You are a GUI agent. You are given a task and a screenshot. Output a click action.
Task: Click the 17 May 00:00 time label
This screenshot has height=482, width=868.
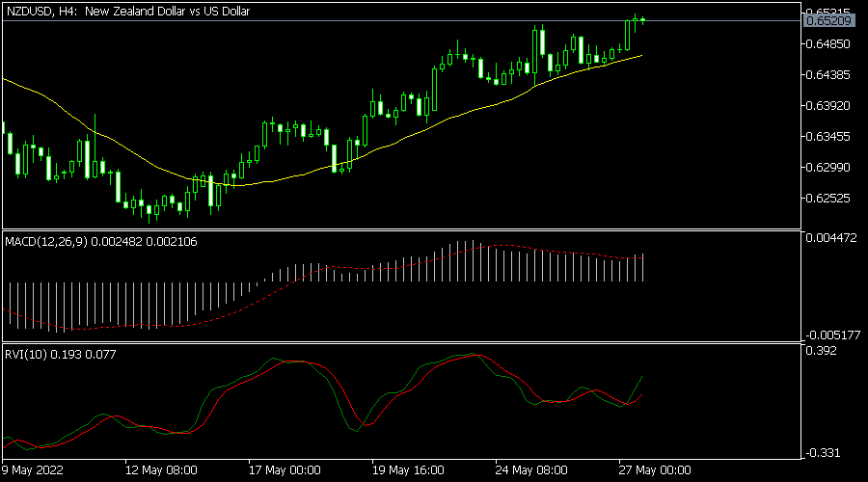pyautogui.click(x=285, y=470)
